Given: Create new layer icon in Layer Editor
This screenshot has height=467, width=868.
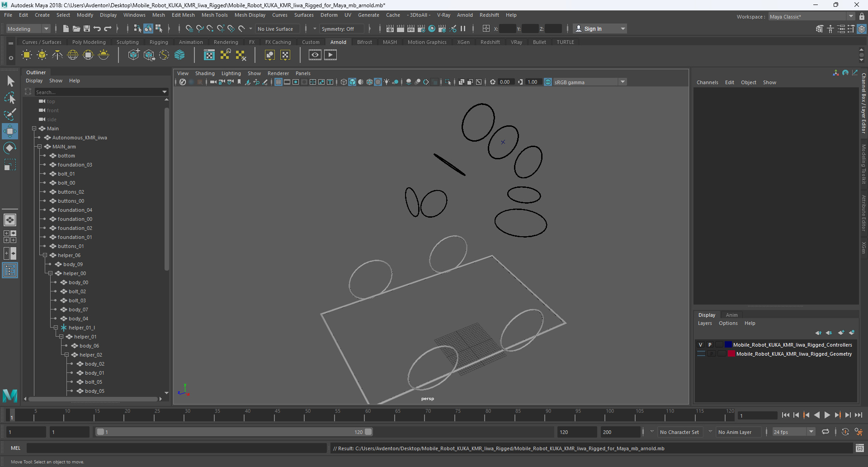Looking at the screenshot, I should click(841, 333).
